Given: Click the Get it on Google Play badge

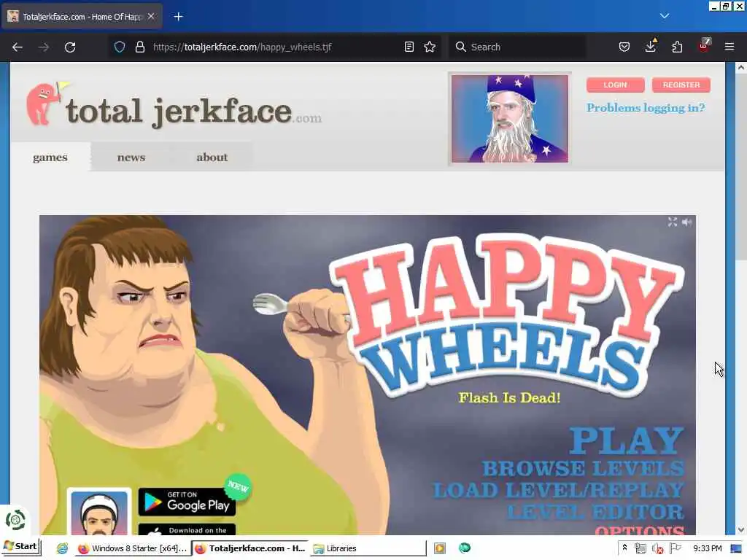Looking at the screenshot, I should 187,502.
